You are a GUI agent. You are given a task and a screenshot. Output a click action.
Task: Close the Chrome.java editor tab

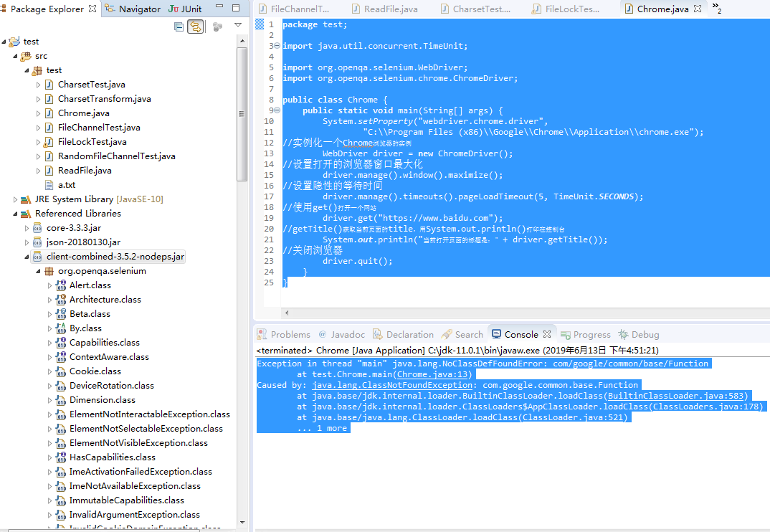698,9
